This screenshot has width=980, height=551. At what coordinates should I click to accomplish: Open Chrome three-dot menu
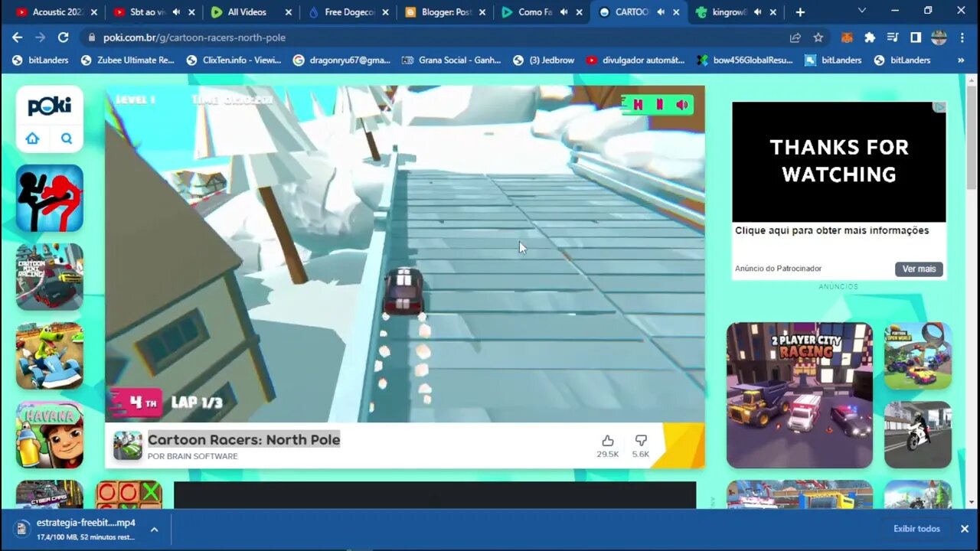[x=962, y=37]
